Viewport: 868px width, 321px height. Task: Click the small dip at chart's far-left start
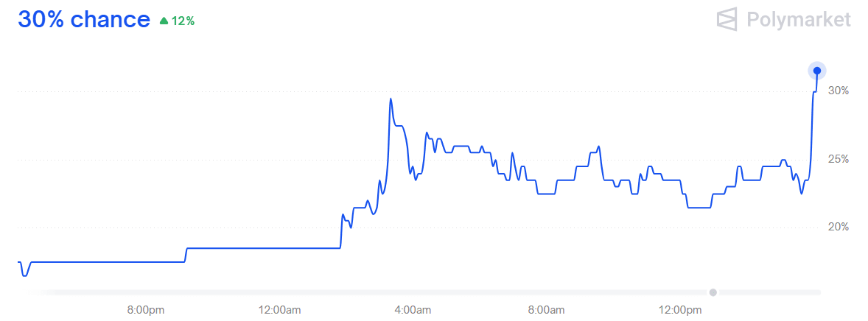click(x=24, y=275)
